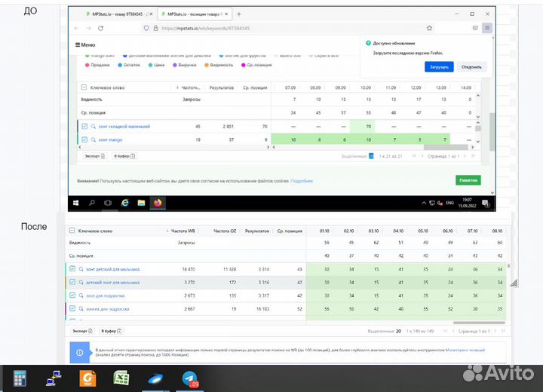The height and width of the screenshot is (392, 543).
Task: Click search icon beside 'зонтик для подростка'
Action: (81, 308)
